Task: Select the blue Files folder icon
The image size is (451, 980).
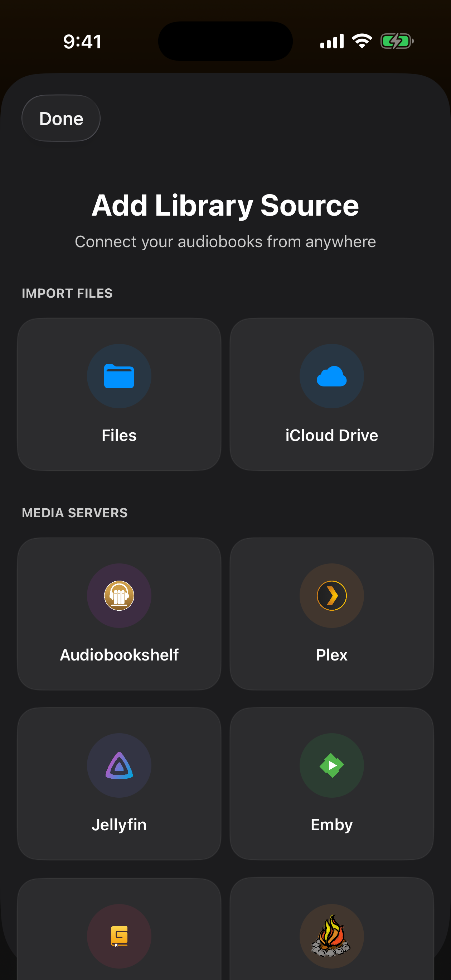Action: 119,376
